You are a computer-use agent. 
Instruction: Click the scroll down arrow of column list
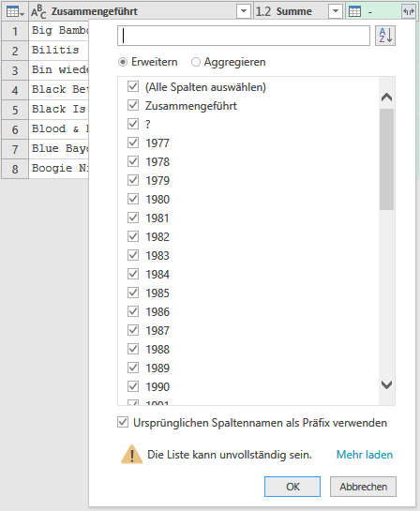coord(387,384)
